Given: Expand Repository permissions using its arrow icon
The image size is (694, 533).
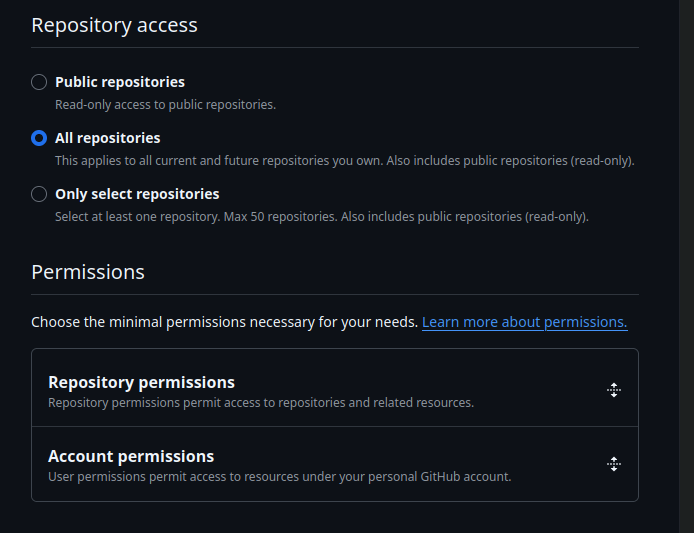Looking at the screenshot, I should pos(614,390).
